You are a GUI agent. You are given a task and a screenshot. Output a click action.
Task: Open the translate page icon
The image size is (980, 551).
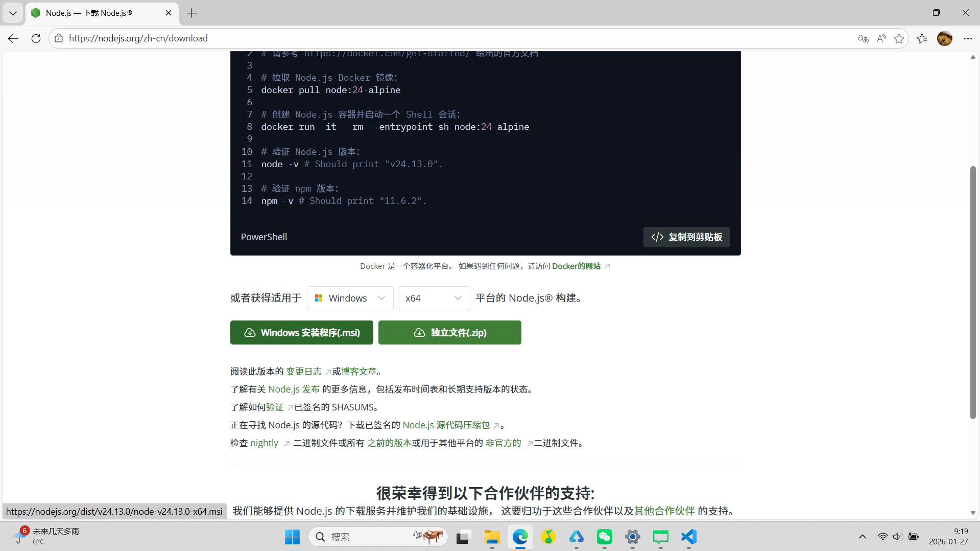coord(863,38)
